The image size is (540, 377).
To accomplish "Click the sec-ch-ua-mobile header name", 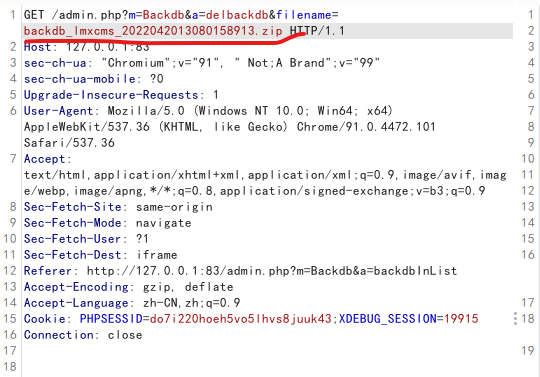I will [x=80, y=79].
